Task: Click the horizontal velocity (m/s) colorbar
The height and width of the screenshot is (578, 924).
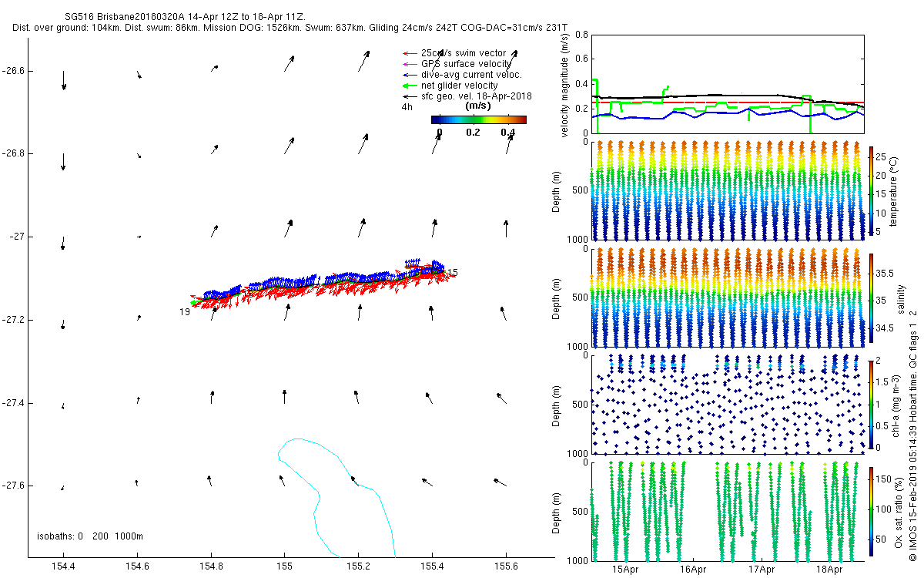Action: 478,119
